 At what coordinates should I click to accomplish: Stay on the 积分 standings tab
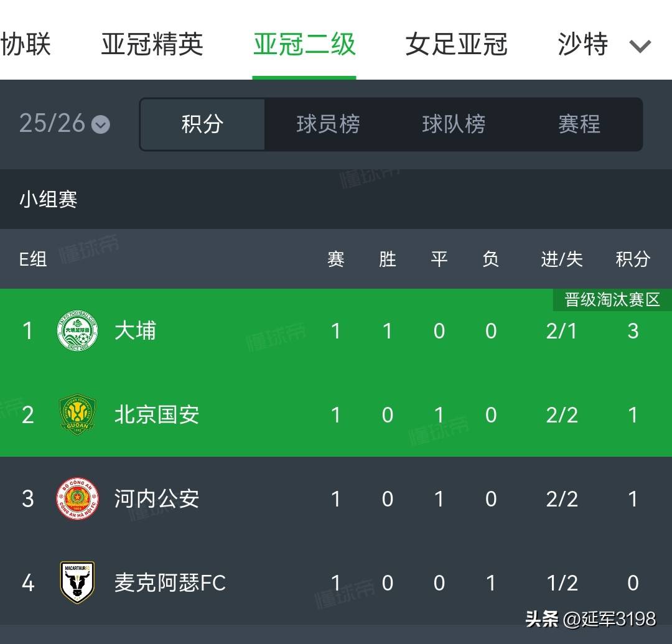coord(202,124)
